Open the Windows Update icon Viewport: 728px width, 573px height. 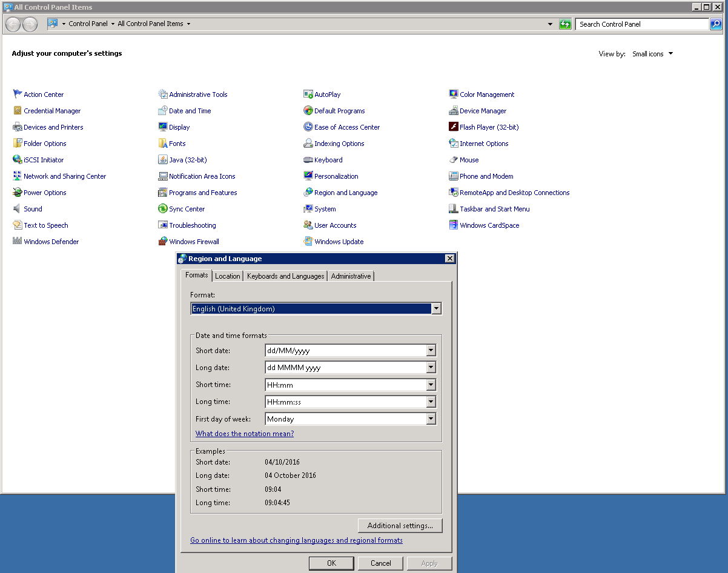[x=308, y=242]
